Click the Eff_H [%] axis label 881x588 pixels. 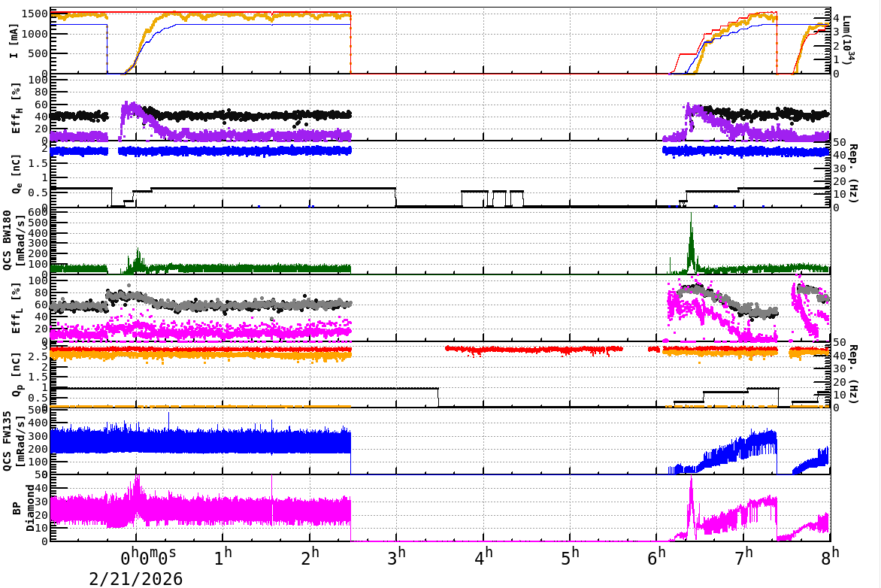[17, 108]
